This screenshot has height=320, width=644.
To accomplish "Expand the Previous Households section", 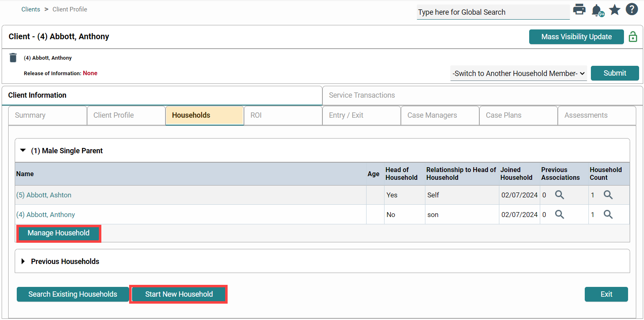I will (23, 261).
